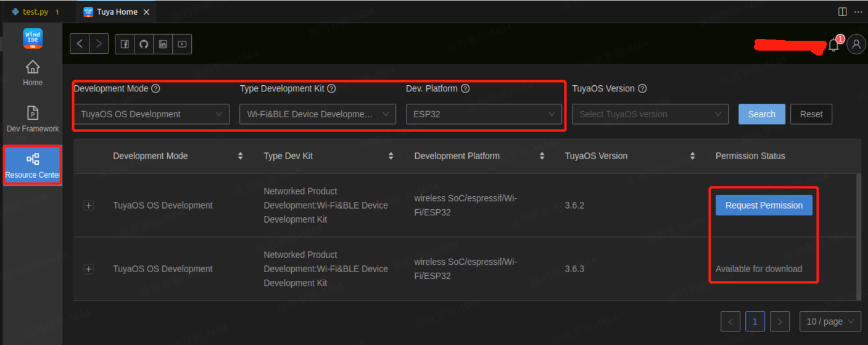Open the Facebook link icon
Image resolution: width=868 pixels, height=345 pixels.
tap(125, 44)
